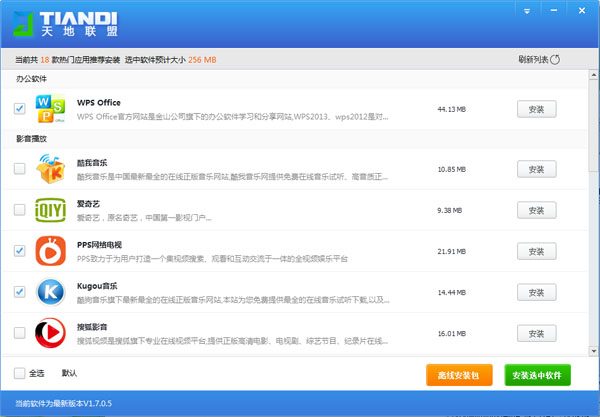Click the PPS description text line
This screenshot has width=600, height=417.
coord(212,259)
